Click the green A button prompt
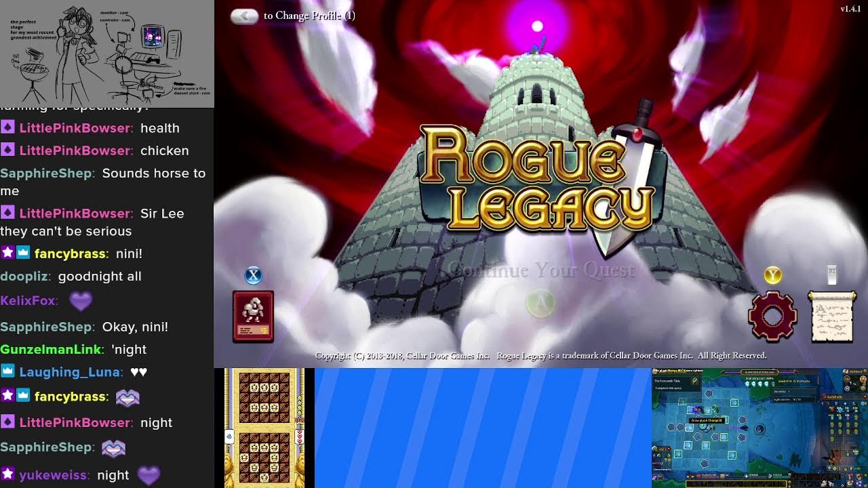 pos(540,304)
